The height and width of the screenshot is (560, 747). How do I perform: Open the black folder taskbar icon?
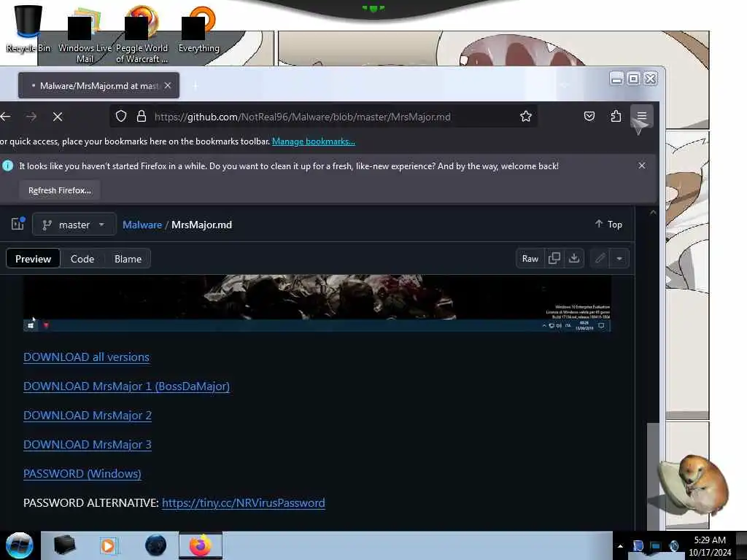click(64, 545)
